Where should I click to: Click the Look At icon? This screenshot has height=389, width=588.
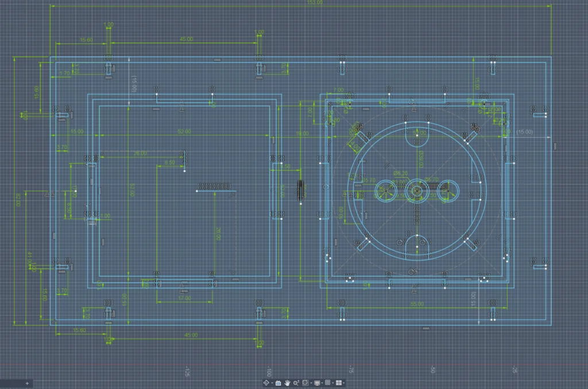(278, 383)
